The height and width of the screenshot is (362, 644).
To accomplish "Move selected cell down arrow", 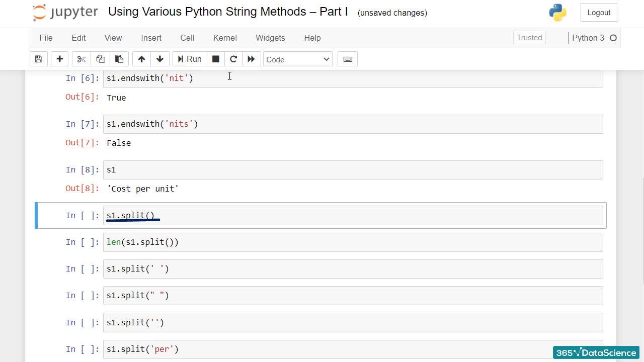I will (x=160, y=59).
